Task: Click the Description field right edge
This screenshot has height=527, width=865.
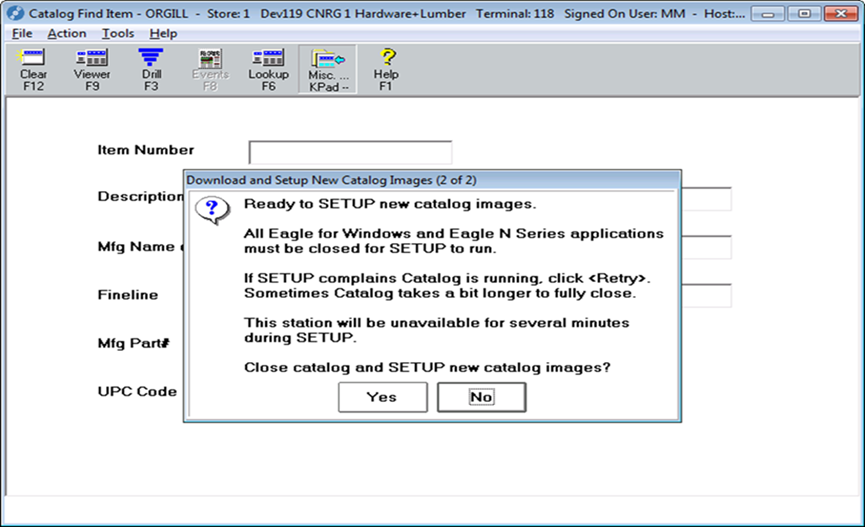Action: coord(707,199)
